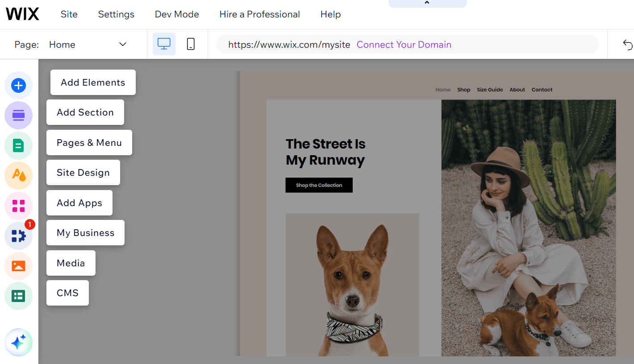This screenshot has width=634, height=364.
Task: Open the Add Apps panel
Action: 79,203
